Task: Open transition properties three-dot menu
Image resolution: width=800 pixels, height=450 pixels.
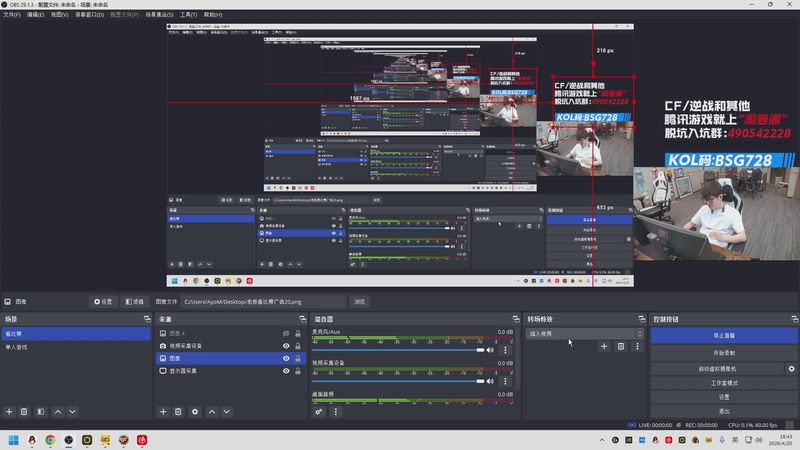Action: point(637,346)
